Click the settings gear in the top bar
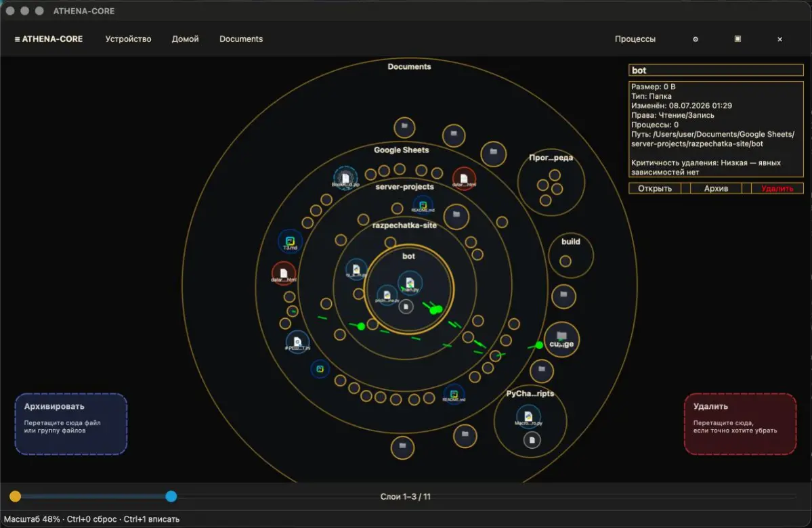Screen dimensions: 812x528 pyautogui.click(x=696, y=39)
